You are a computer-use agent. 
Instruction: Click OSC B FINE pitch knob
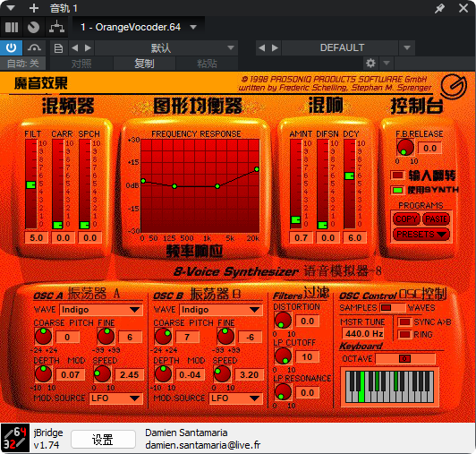[225, 336]
